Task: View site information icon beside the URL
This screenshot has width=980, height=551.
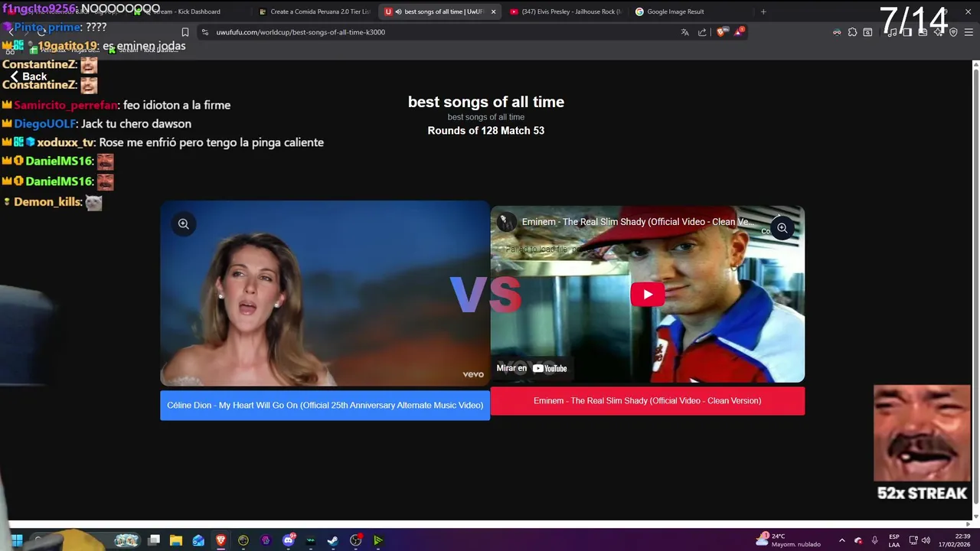Action: coord(205,32)
